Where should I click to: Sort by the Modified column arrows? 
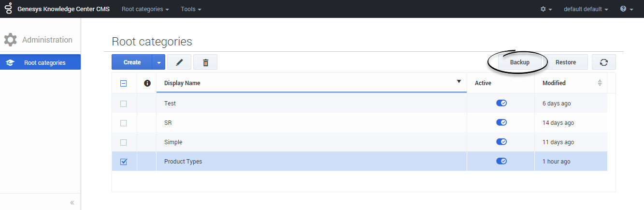[600, 83]
